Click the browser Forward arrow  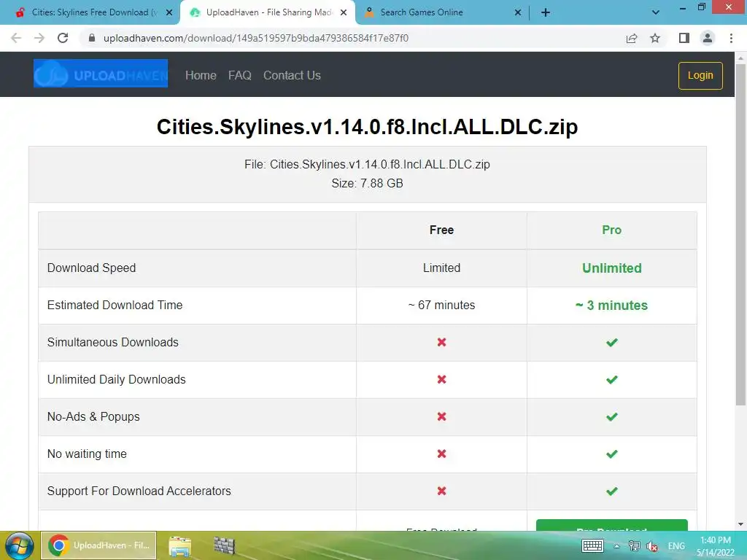pyautogui.click(x=39, y=38)
